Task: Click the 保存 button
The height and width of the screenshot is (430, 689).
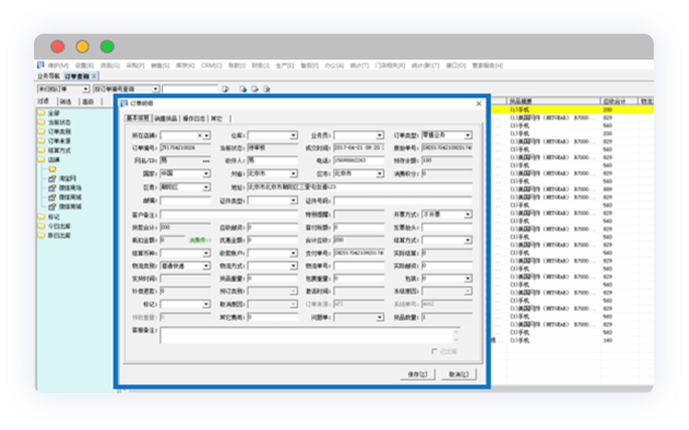Action: [x=418, y=374]
